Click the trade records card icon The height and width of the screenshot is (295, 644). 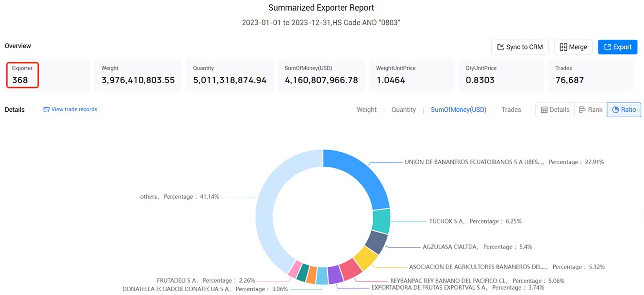coord(47,110)
